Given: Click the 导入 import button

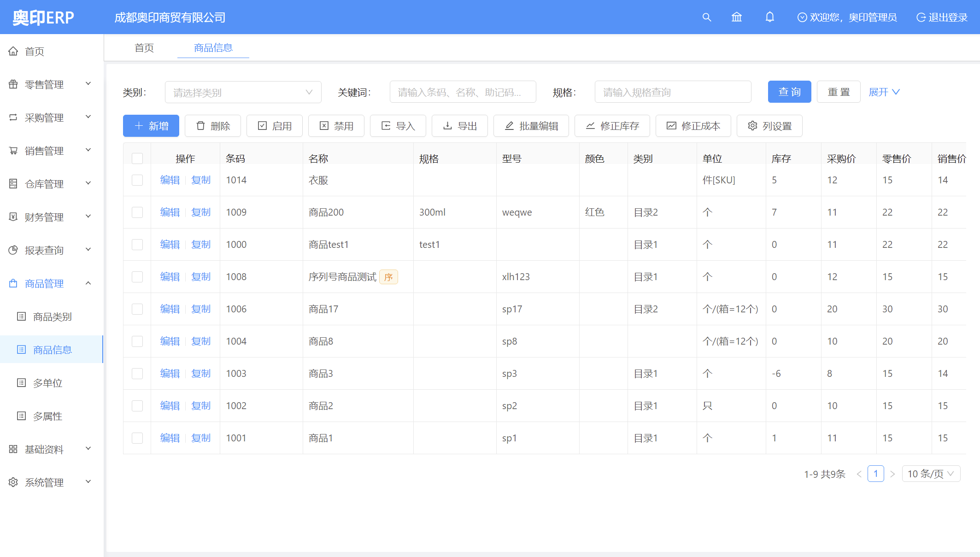Looking at the screenshot, I should point(398,126).
